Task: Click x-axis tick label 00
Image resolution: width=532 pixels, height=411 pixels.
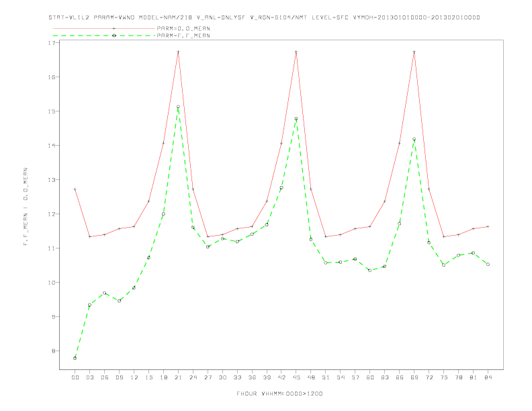Action: [75, 377]
